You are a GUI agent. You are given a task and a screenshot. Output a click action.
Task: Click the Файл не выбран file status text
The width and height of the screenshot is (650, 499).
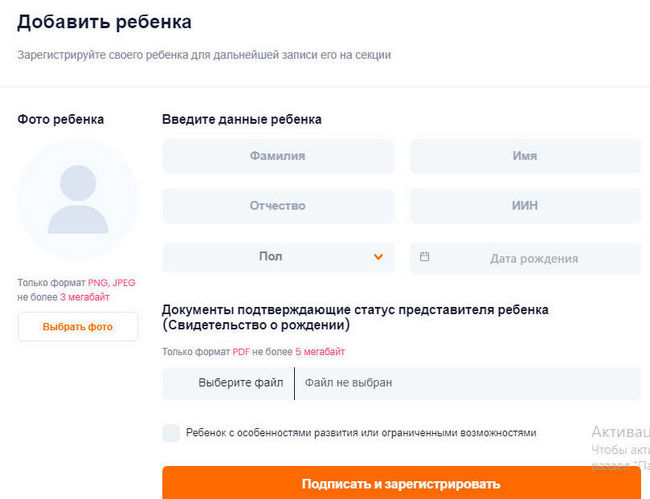click(x=348, y=383)
